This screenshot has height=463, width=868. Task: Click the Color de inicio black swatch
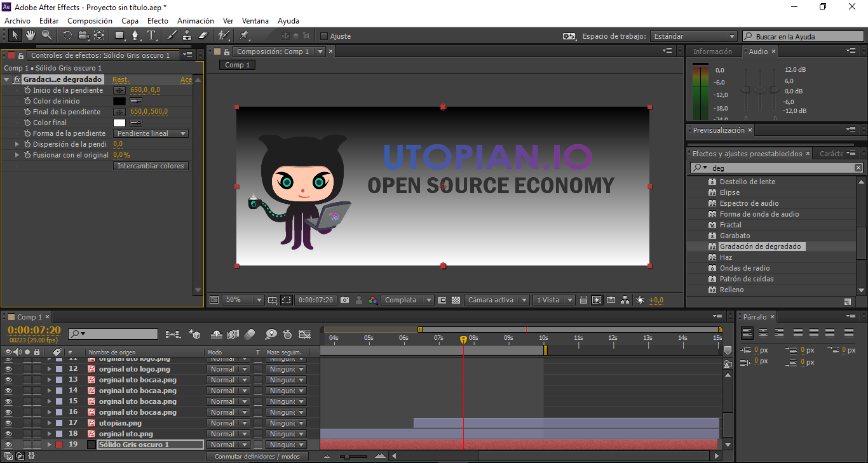(x=119, y=101)
